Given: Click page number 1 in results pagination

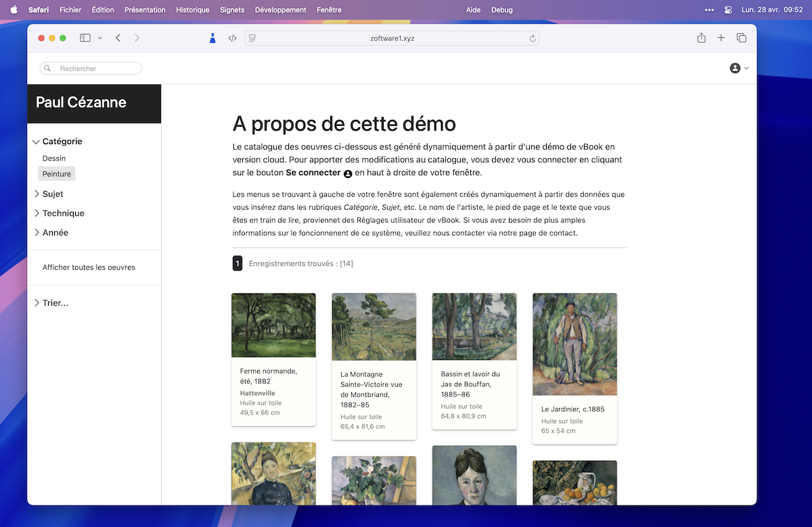Looking at the screenshot, I should tap(238, 263).
